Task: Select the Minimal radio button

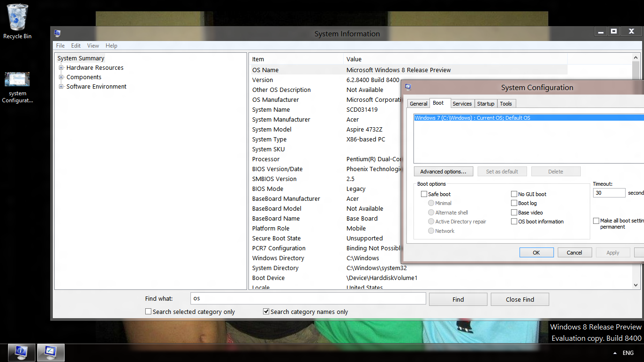Action: coord(431,203)
